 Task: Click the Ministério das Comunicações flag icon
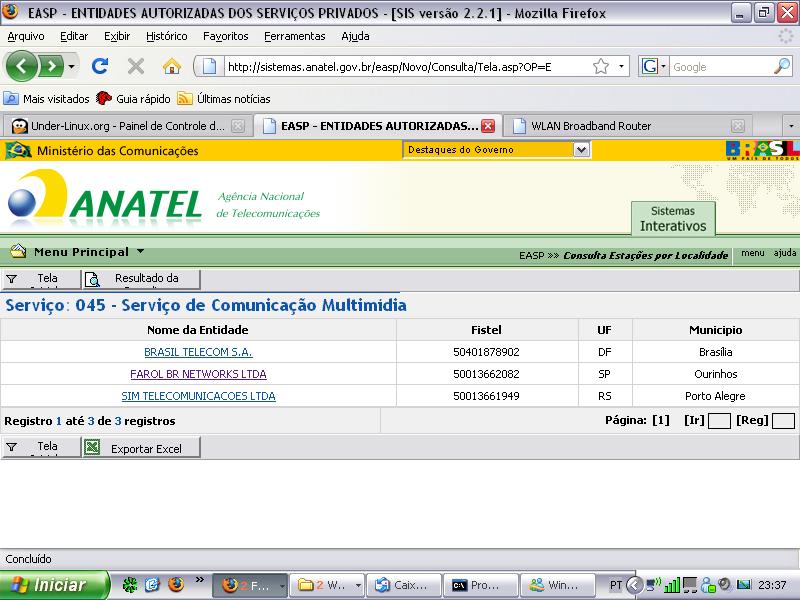click(x=18, y=151)
